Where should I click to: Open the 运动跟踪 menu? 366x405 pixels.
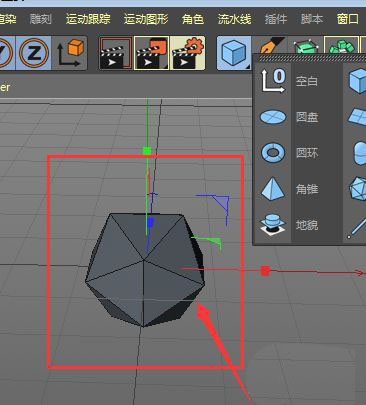click(x=88, y=19)
